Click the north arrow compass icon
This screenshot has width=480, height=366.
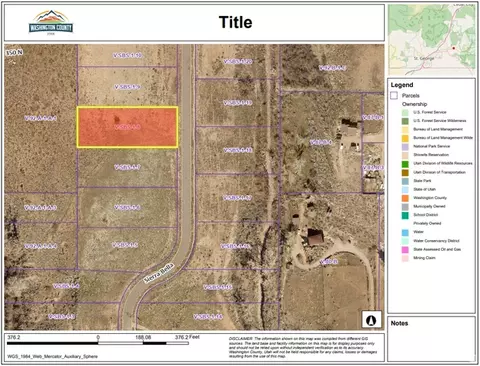[x=371, y=320]
